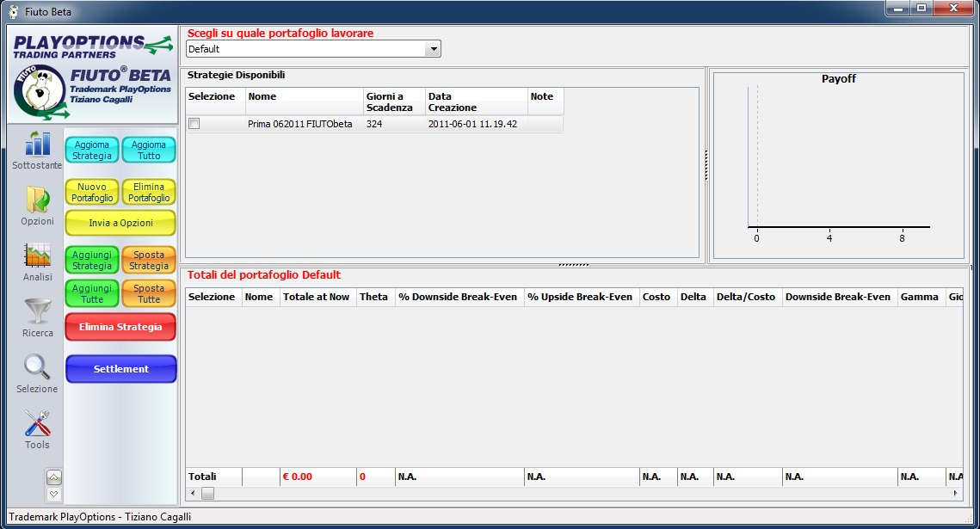980x529 pixels.
Task: Sort by Giorni a Scadenza column header
Action: (x=393, y=101)
